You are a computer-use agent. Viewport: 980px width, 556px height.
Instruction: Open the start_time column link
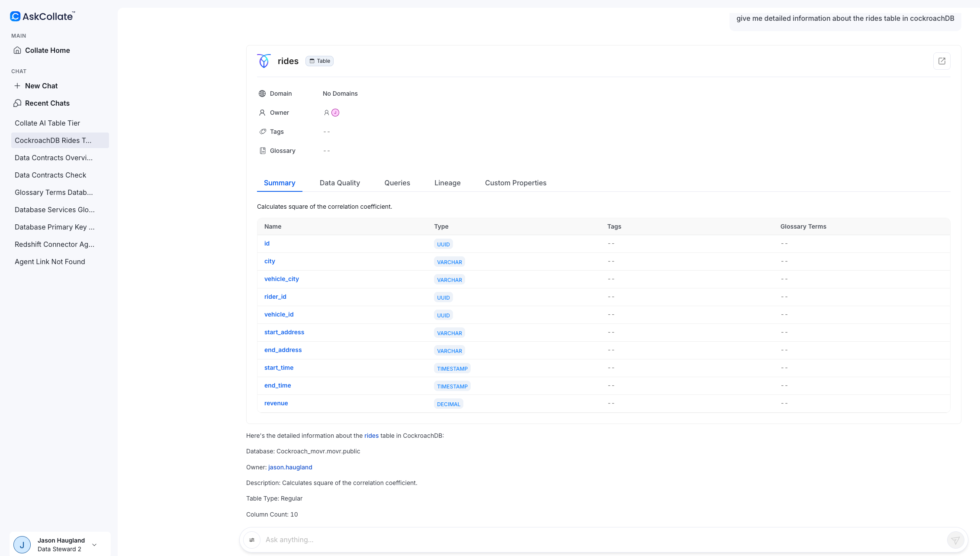coord(279,368)
